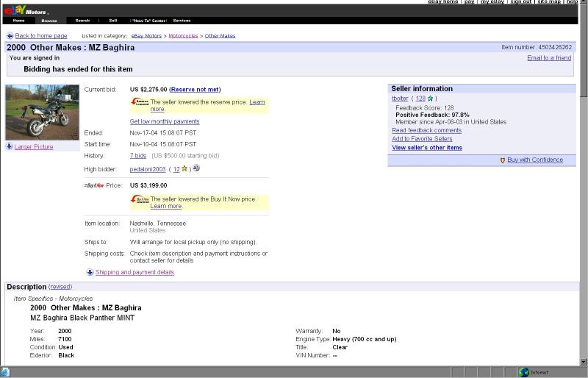Click the MZ Baghira Black Panther MINT subtitle
This screenshot has width=588, height=378.
tap(82, 318)
